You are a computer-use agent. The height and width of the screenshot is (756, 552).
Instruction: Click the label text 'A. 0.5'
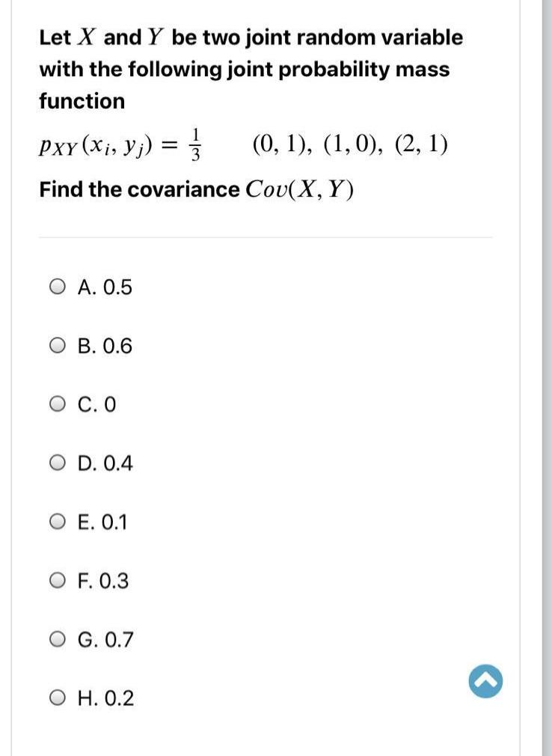click(x=105, y=286)
